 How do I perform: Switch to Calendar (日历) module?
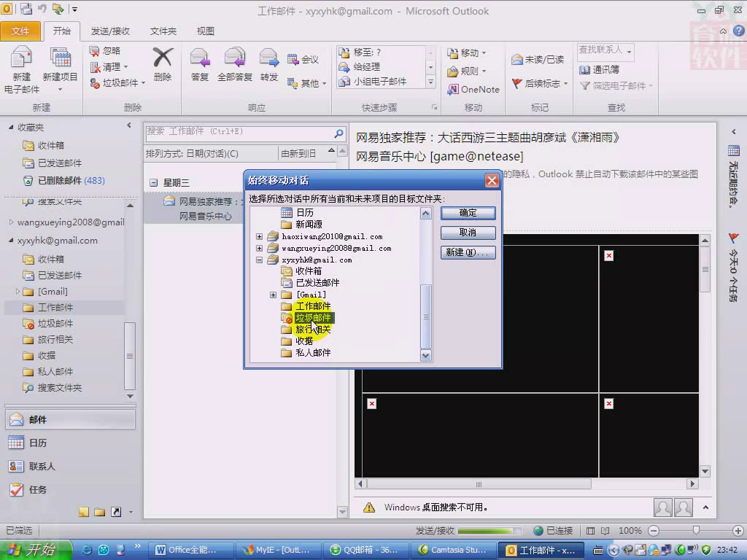click(71, 443)
